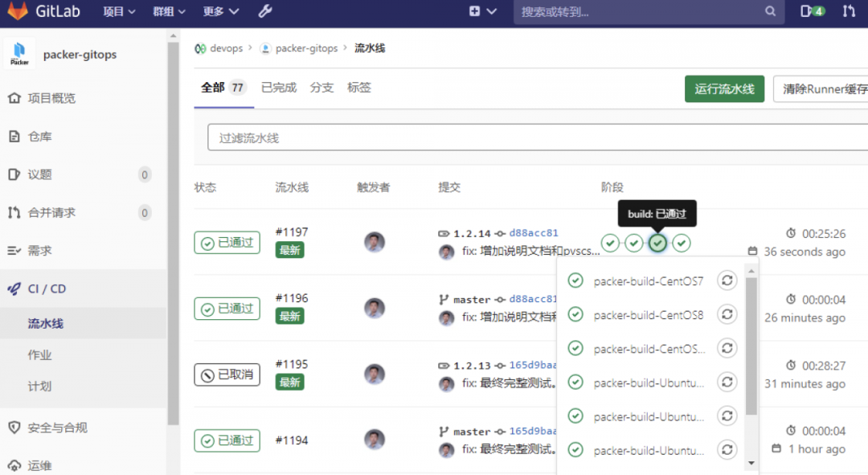Open pipeline #1197 link

click(x=292, y=232)
